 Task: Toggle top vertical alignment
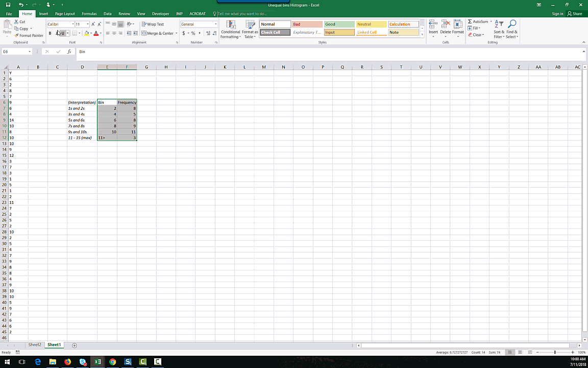click(x=108, y=24)
